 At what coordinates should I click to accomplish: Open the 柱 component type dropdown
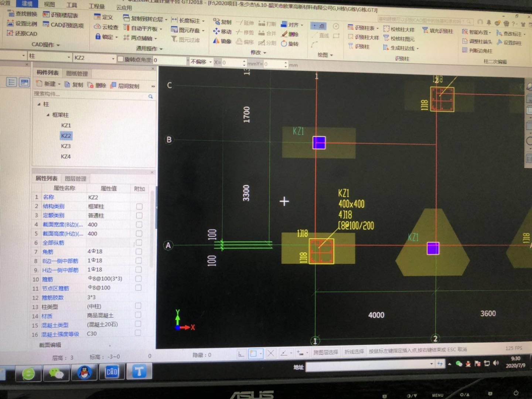pyautogui.click(x=69, y=57)
